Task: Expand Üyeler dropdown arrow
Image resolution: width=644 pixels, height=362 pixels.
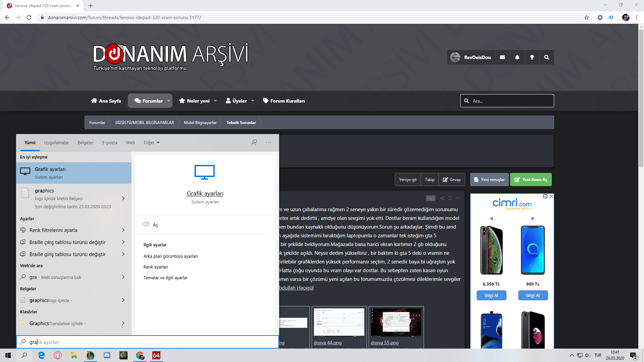Action: point(253,101)
